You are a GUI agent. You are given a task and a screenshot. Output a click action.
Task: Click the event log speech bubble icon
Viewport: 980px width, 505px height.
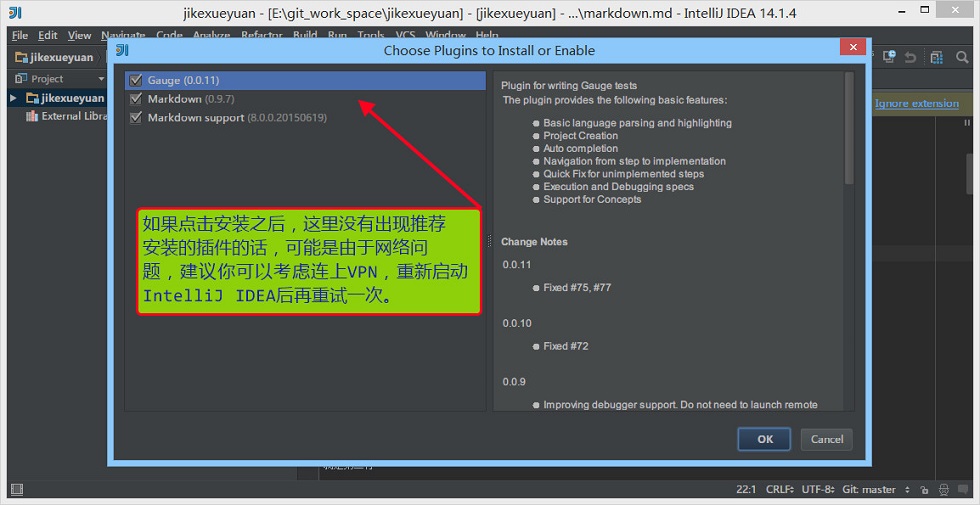coord(964,490)
